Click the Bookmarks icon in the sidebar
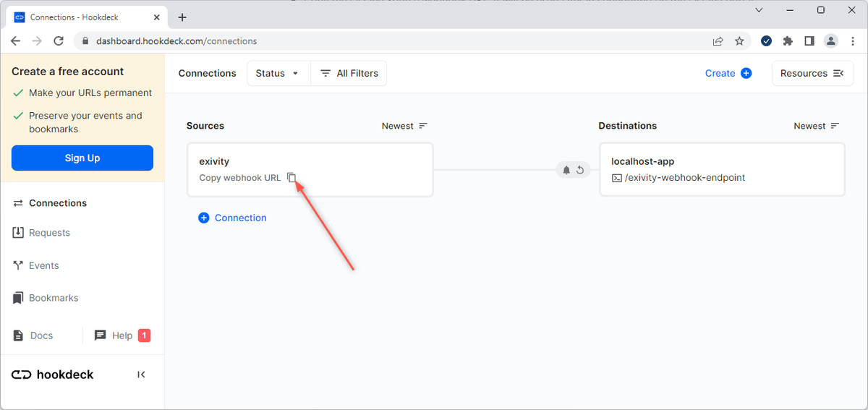 pos(18,298)
